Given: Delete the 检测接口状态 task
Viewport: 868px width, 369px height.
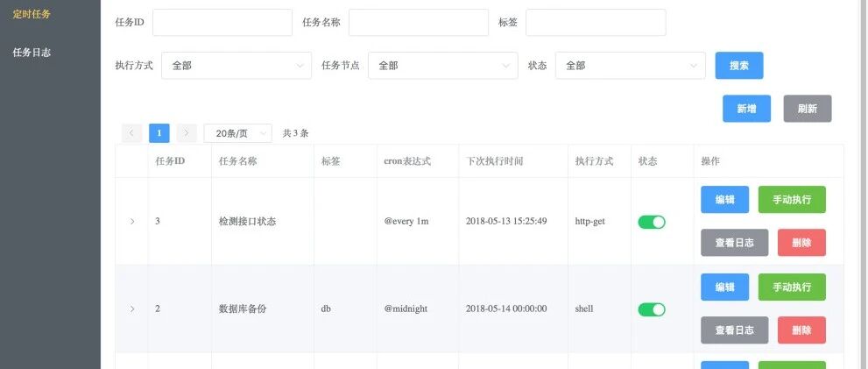Looking at the screenshot, I should [801, 243].
